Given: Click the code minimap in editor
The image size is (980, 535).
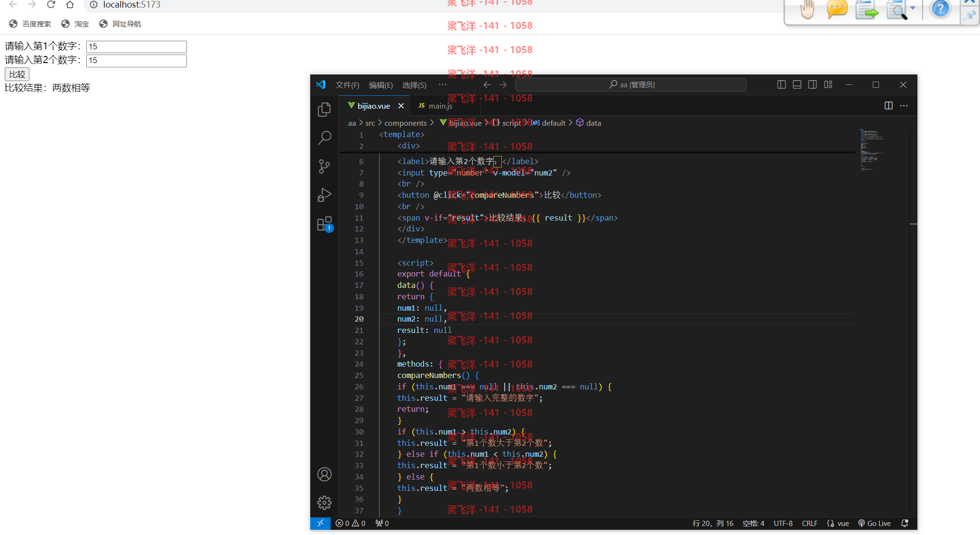Looking at the screenshot, I should pos(881,149).
